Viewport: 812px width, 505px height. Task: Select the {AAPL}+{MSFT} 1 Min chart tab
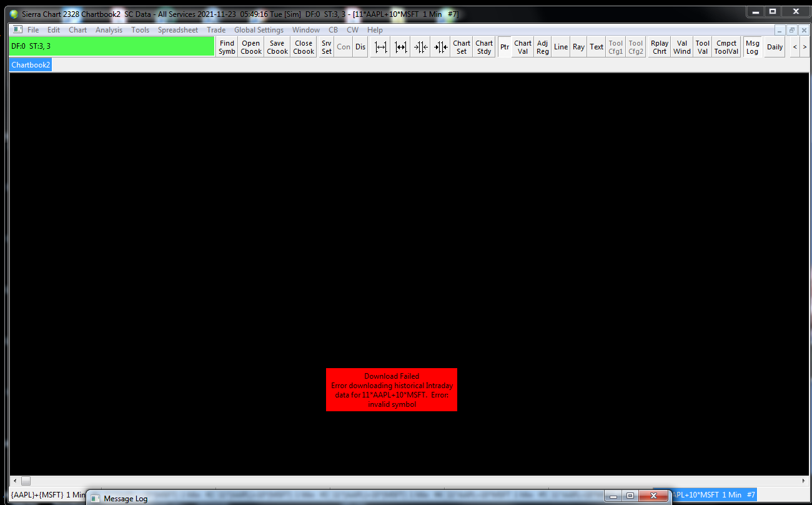(49, 495)
